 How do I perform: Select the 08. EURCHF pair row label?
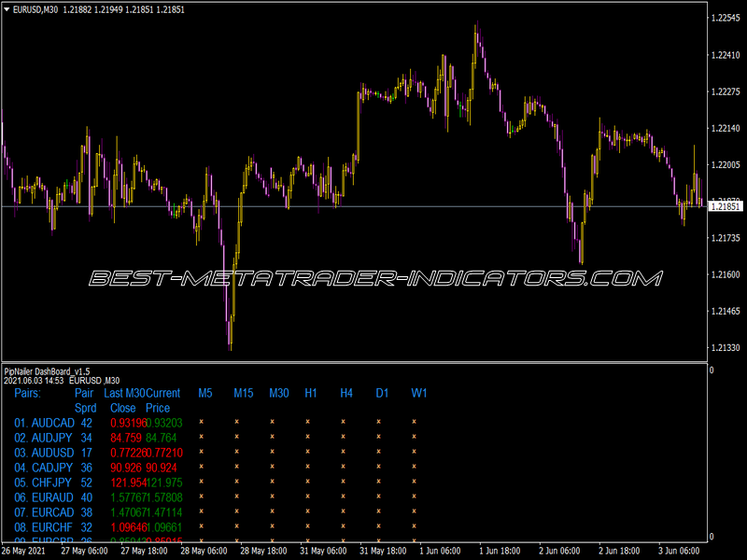tap(43, 527)
